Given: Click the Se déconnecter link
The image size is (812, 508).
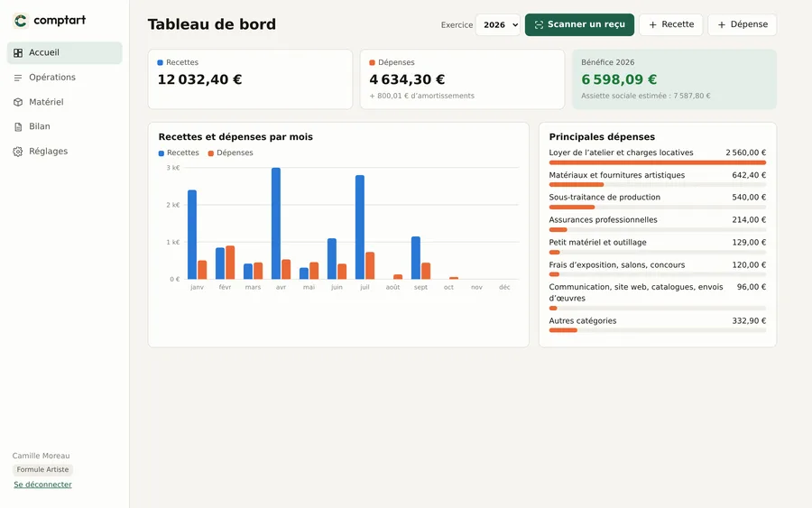Looking at the screenshot, I should (x=43, y=485).
